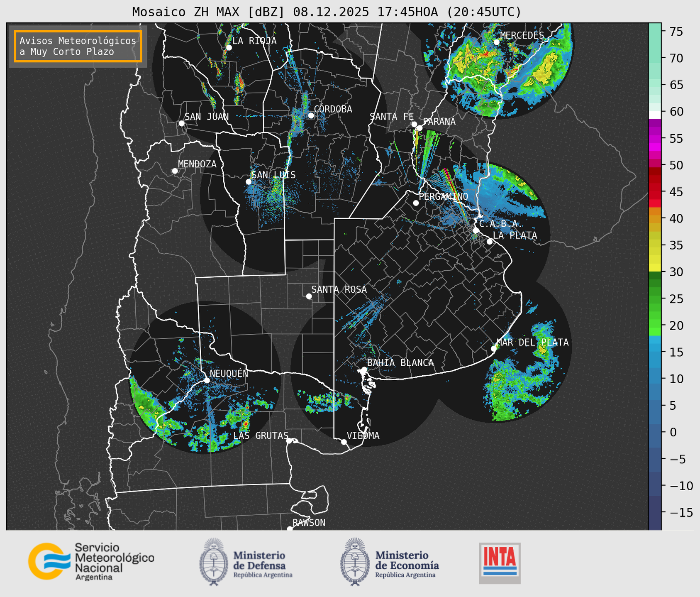Click the Santa Fe city marker
The width and height of the screenshot is (700, 597).
tap(414, 124)
